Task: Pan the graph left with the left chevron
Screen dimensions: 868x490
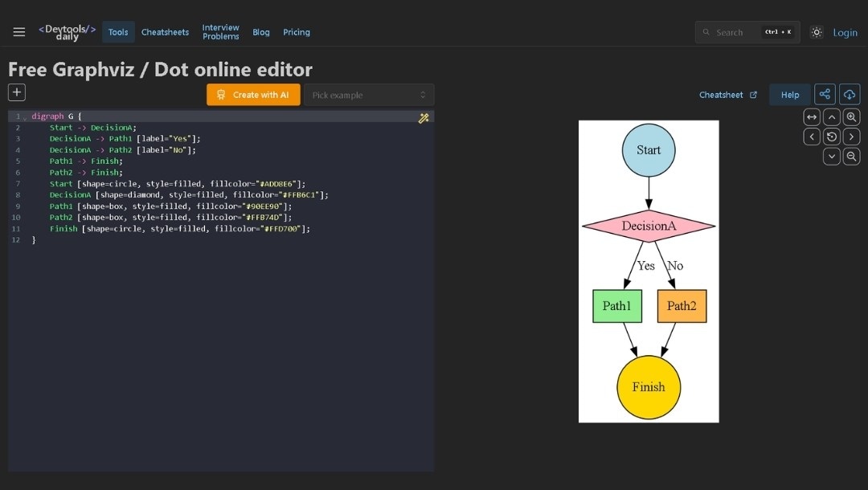Action: 812,137
